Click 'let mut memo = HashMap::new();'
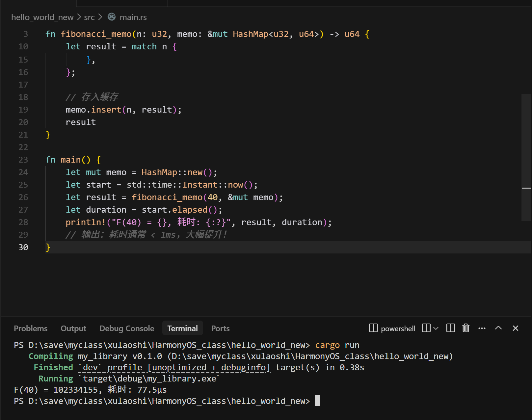Image resolution: width=532 pixels, height=420 pixels. tap(141, 172)
